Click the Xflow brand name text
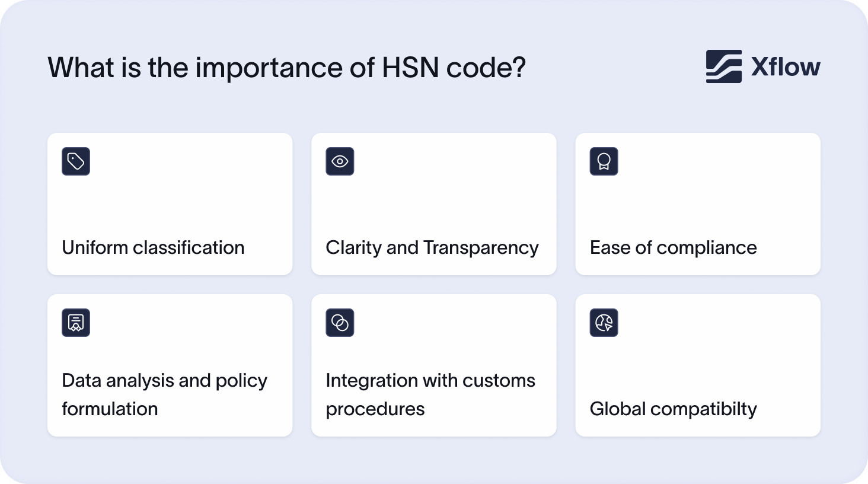The height and width of the screenshot is (484, 868). coord(786,67)
